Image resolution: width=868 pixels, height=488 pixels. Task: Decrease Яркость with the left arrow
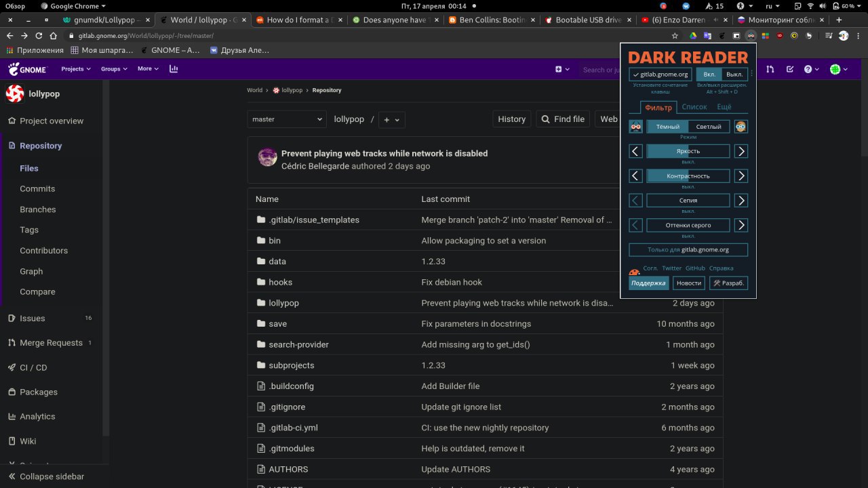click(635, 151)
